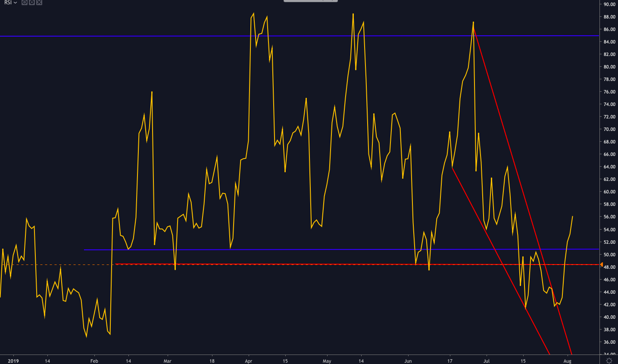Click the 90.00 label on RSI scale
Viewport: 618px width, 364px height.
pos(609,4)
